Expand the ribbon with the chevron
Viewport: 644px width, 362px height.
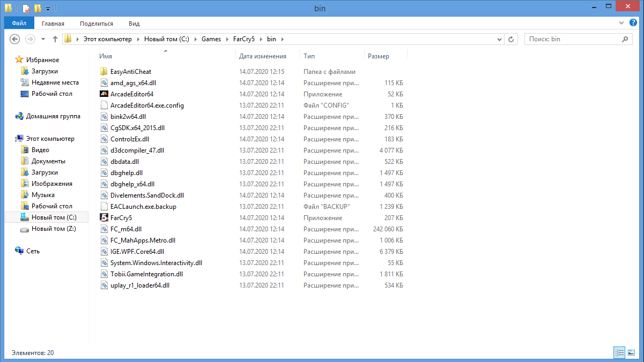(x=621, y=23)
